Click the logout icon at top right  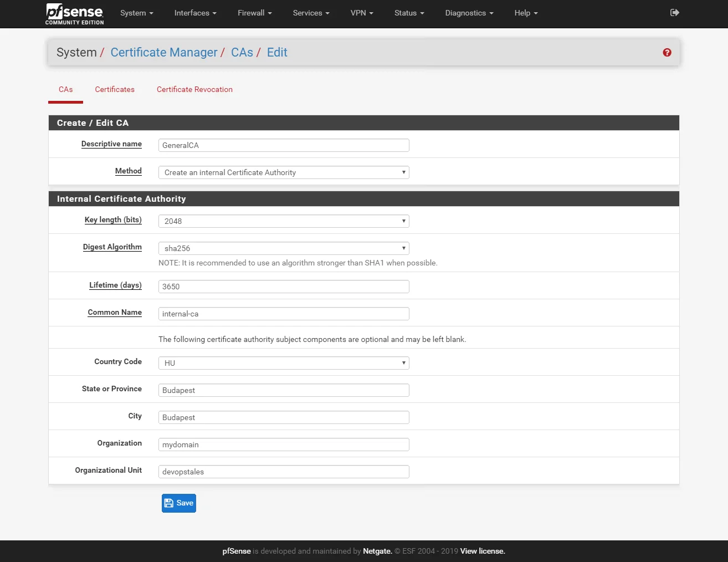coord(675,12)
